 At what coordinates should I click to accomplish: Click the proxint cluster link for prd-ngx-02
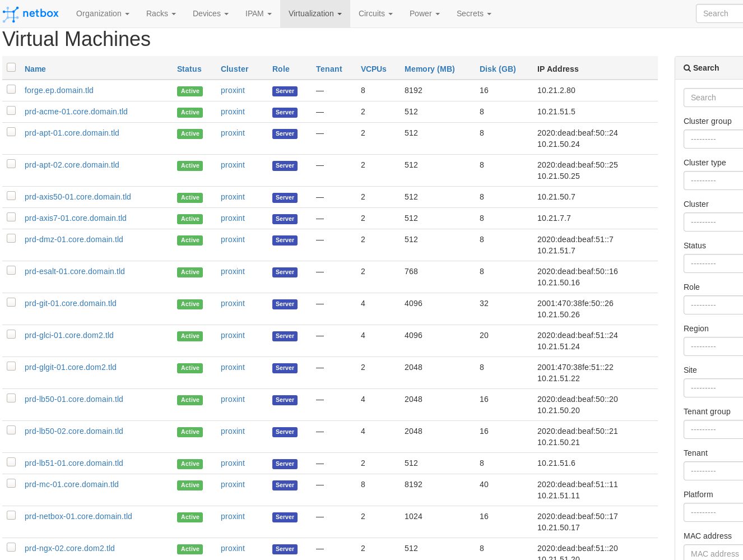(x=233, y=548)
